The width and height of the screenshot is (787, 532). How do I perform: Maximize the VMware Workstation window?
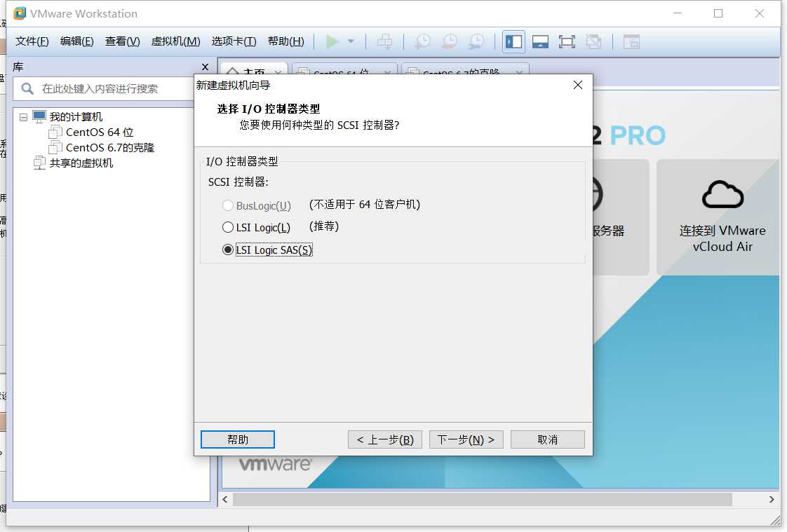click(718, 13)
